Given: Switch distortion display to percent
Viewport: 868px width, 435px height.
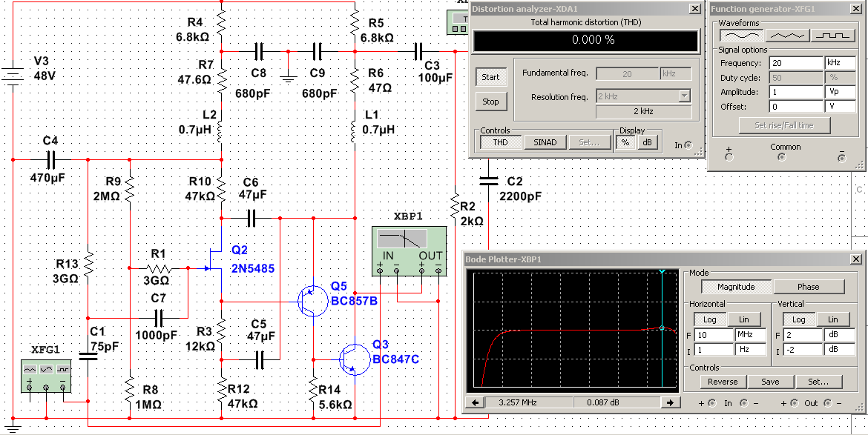Looking at the screenshot, I should (625, 142).
